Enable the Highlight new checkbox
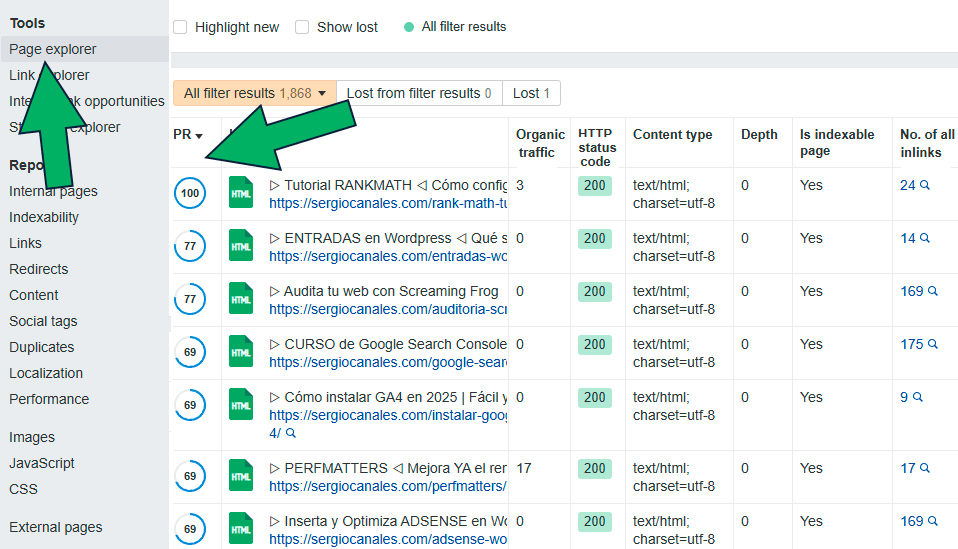The image size is (958, 549). coord(180,27)
